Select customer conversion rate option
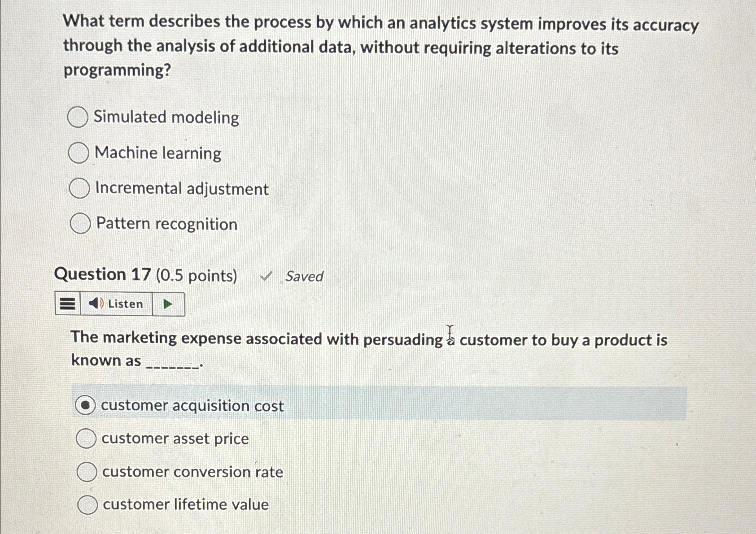This screenshot has width=756, height=534. [x=87, y=472]
